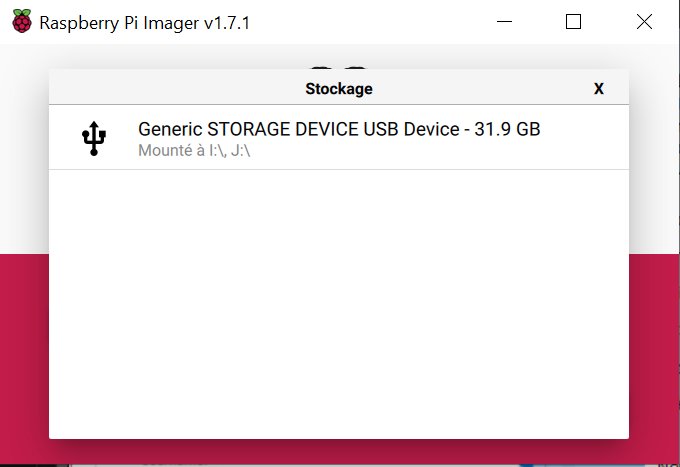Click the Raspberry Pi logo in title bar
Screen dimensions: 680x467
pyautogui.click(x=22, y=21)
